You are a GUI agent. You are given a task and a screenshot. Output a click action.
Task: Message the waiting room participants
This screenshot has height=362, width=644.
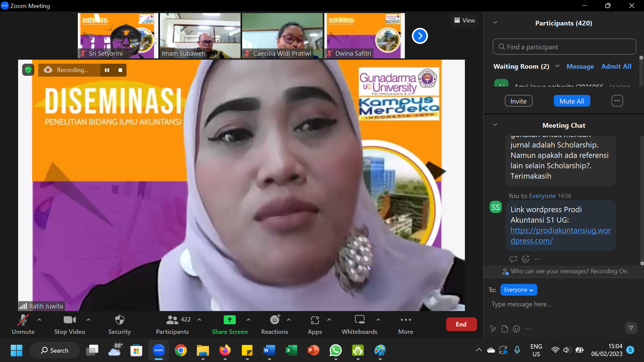point(580,66)
